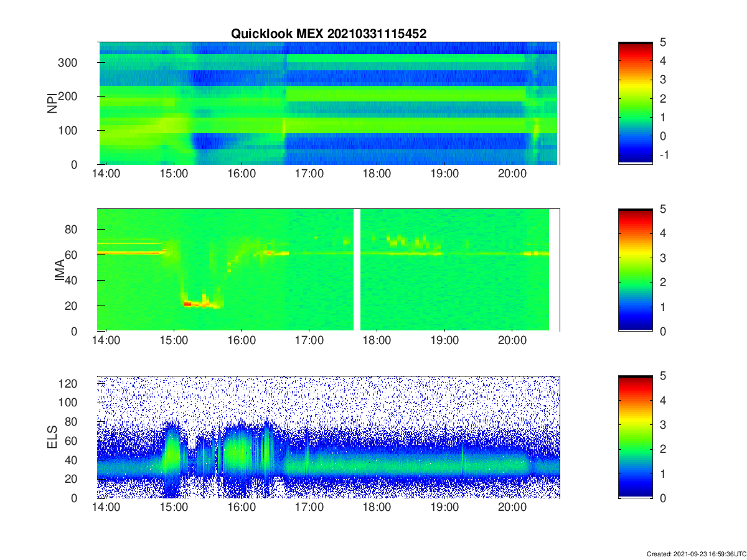The image size is (747, 560).
Task: Click the NPI spectrogram plot area
Action: tap(329, 103)
